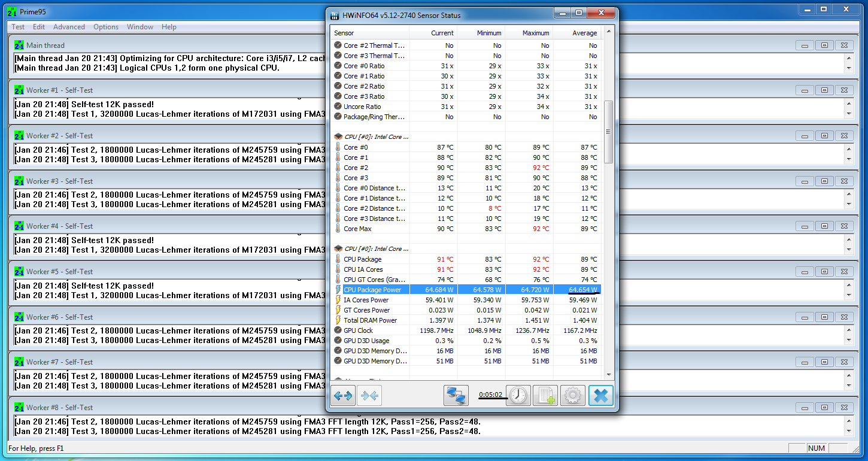The width and height of the screenshot is (868, 461).
Task: Start logging with the sheet-plus icon
Action: click(x=545, y=395)
